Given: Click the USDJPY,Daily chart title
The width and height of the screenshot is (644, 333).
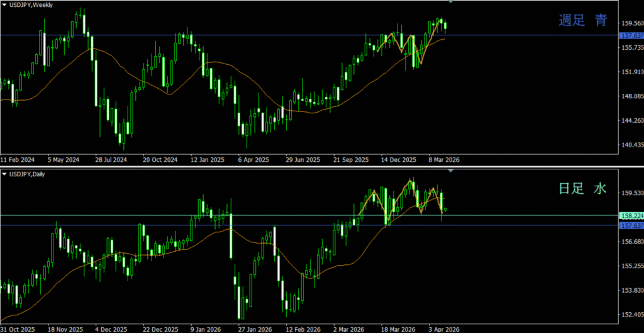Looking at the screenshot, I should pyautogui.click(x=30, y=173).
